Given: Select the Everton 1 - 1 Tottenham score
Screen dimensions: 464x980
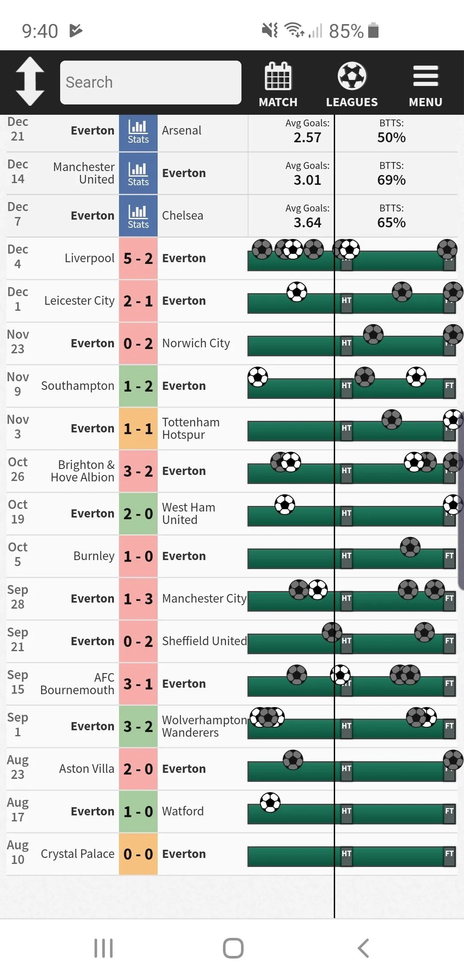Looking at the screenshot, I should coord(138,429).
